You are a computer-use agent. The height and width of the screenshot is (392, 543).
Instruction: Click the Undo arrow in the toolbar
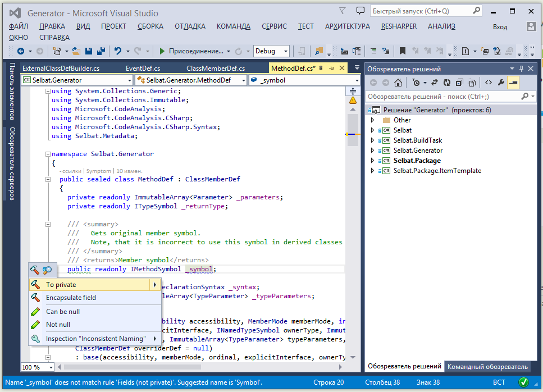(117, 51)
